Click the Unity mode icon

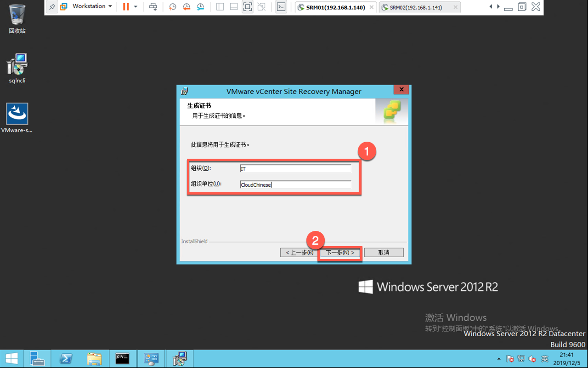tap(261, 7)
